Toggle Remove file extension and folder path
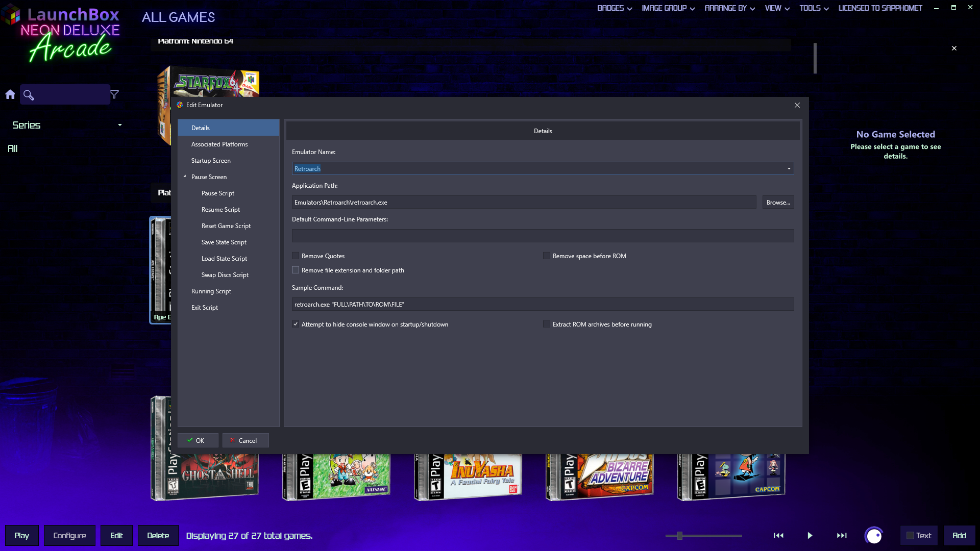The width and height of the screenshot is (980, 551). (296, 270)
